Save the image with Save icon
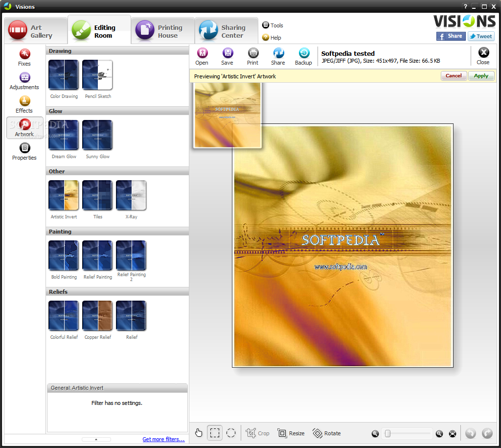Screen dimensions: 501x448 point(227,56)
